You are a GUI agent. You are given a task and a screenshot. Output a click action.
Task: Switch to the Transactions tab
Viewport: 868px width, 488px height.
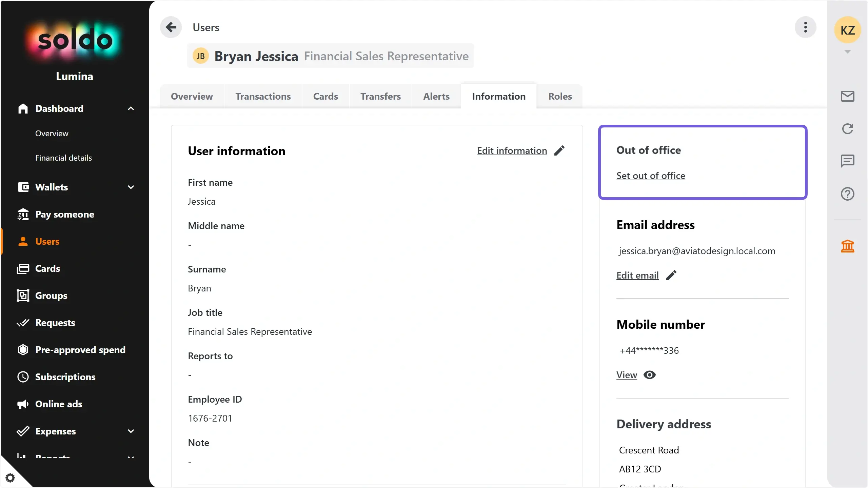pos(263,96)
